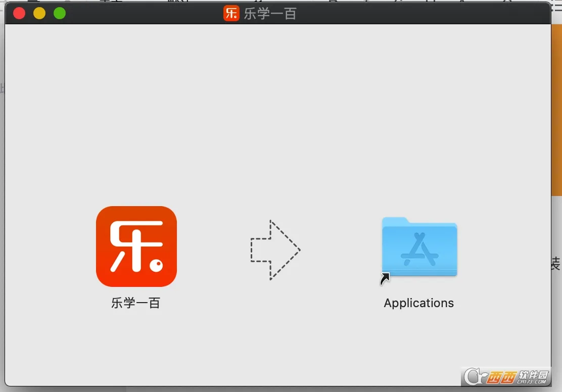Viewport: 562px width, 392px height.
Task: Click the A symbol on the Applications folder
Action: click(419, 250)
